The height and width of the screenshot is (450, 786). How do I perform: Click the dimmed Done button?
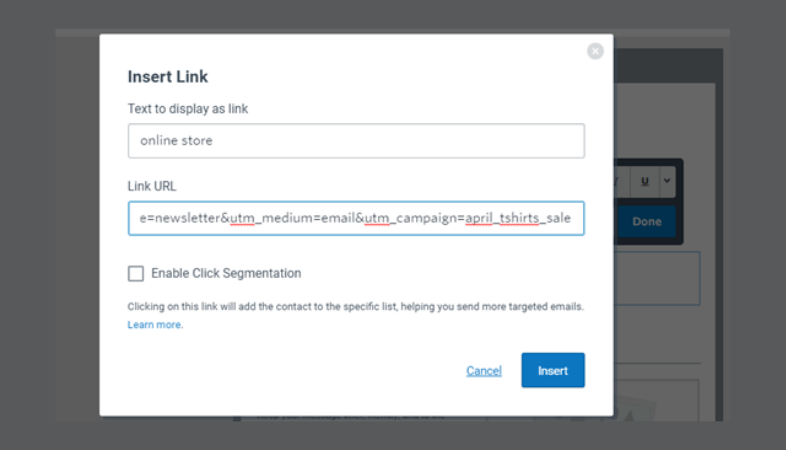(x=647, y=221)
